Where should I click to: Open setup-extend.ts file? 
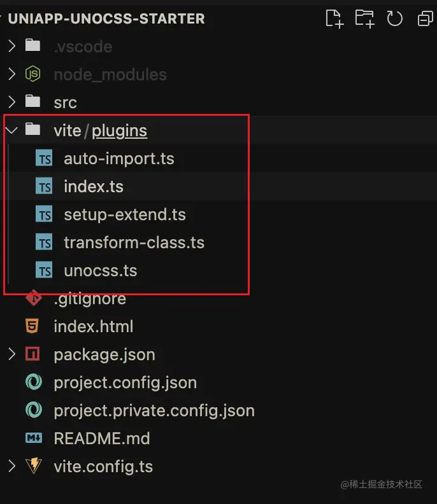tap(125, 214)
